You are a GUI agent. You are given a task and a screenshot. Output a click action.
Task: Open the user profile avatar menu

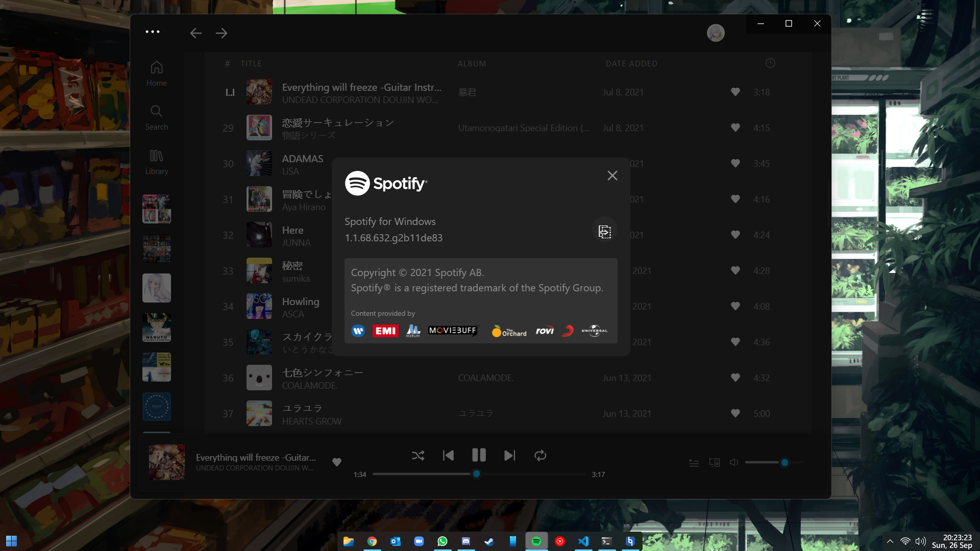[715, 33]
